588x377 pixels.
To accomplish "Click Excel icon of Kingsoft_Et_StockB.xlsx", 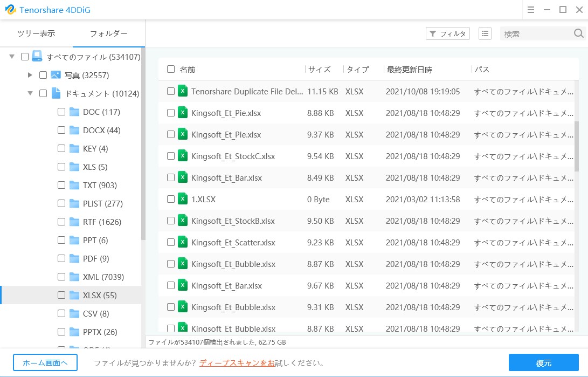I will (x=183, y=221).
